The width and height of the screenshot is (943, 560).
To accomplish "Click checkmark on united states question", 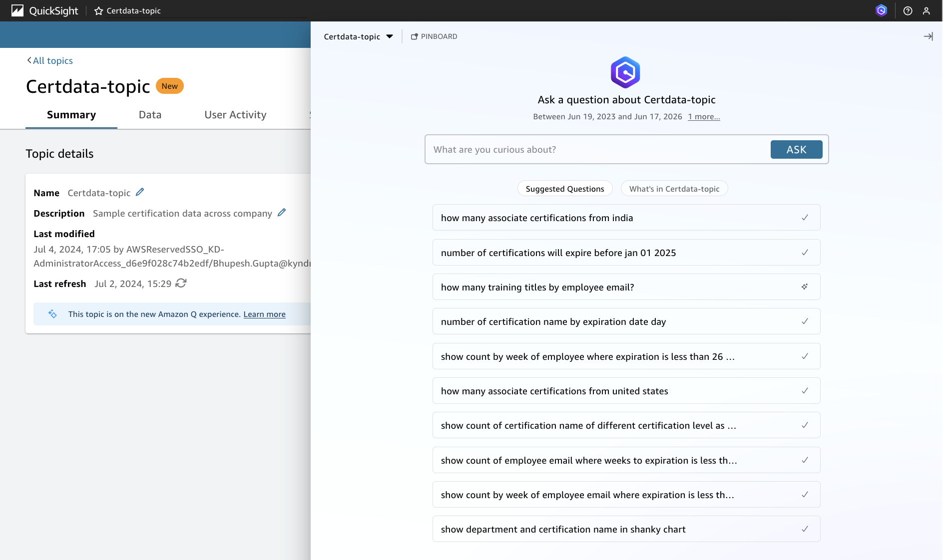I will pyautogui.click(x=805, y=391).
